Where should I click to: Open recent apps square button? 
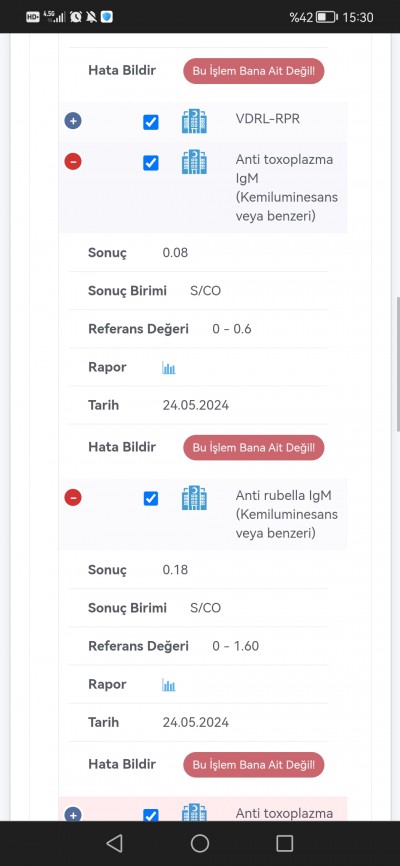pos(285,843)
